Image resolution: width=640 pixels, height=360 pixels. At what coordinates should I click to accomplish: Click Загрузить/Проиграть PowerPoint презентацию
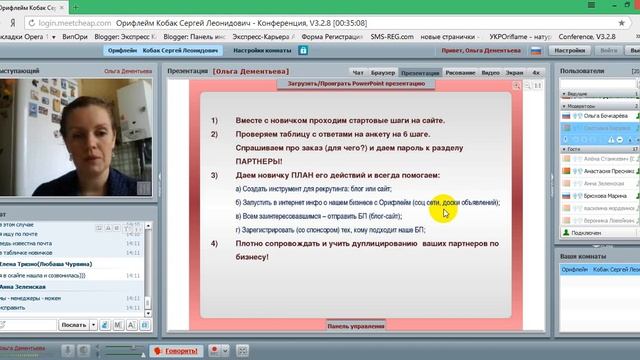pyautogui.click(x=356, y=84)
